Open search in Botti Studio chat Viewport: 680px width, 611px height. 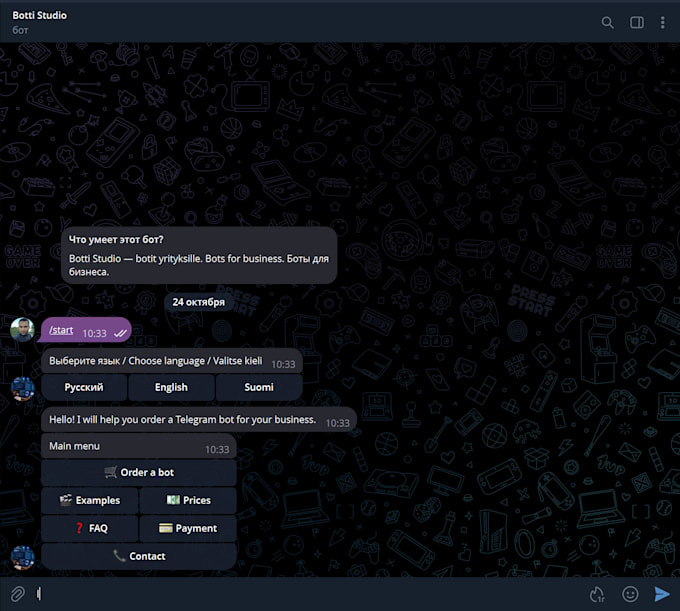click(607, 23)
